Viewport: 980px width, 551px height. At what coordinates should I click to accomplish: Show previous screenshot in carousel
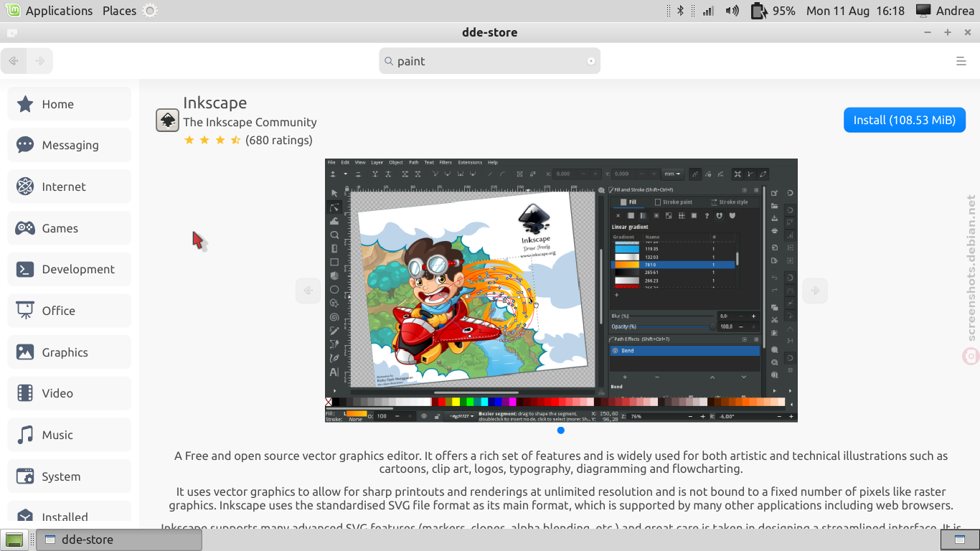point(308,291)
